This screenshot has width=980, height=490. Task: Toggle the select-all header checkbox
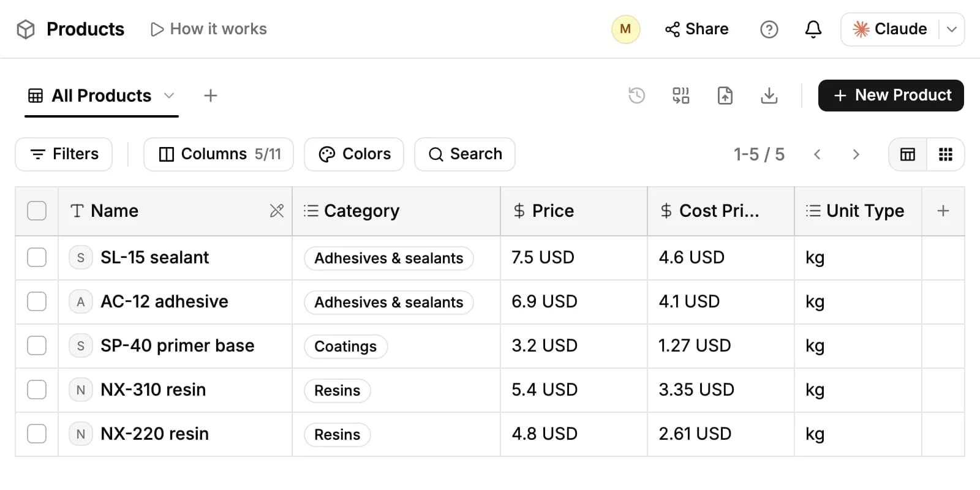(x=37, y=211)
